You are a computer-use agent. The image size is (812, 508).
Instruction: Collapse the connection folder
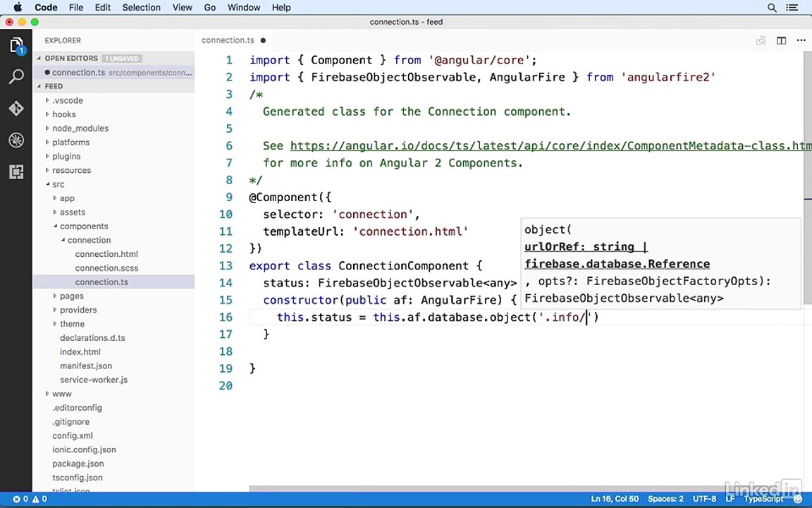tap(113, 241)
